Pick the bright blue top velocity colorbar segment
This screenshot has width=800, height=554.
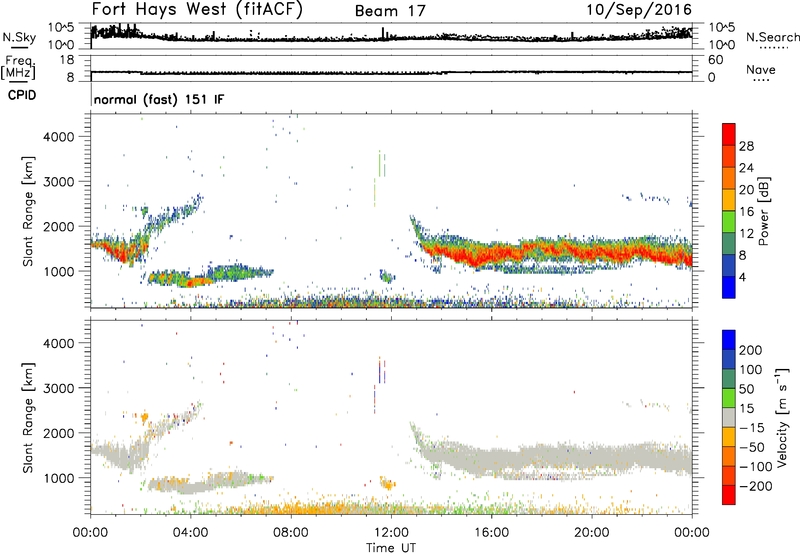tap(729, 340)
